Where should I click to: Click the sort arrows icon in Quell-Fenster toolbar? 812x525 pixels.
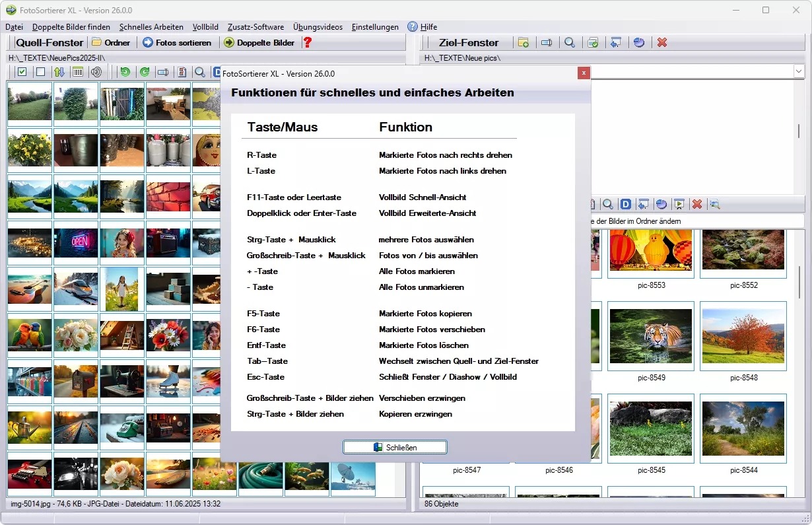59,72
